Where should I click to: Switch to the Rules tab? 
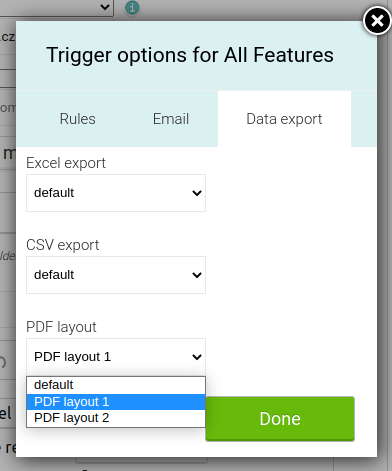click(78, 119)
